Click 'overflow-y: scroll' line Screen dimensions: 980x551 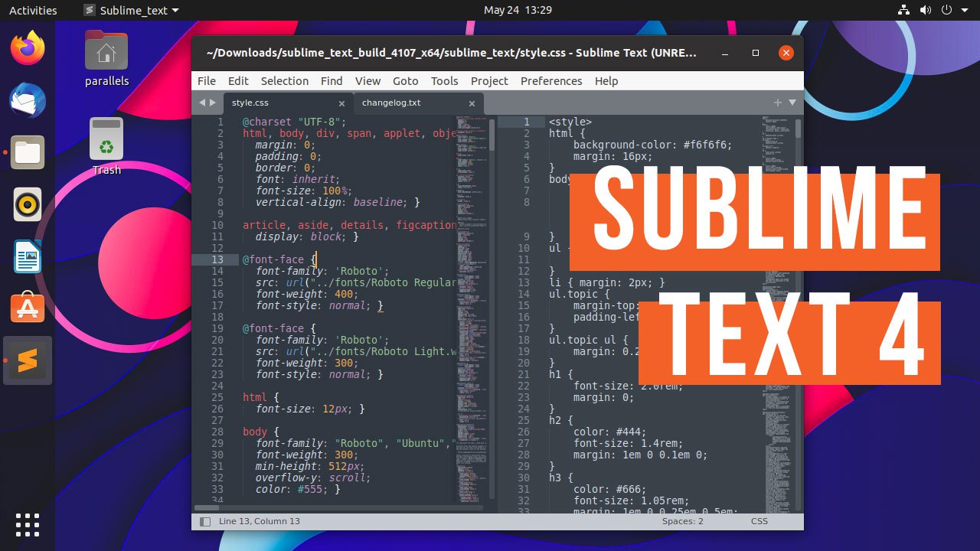coord(313,478)
